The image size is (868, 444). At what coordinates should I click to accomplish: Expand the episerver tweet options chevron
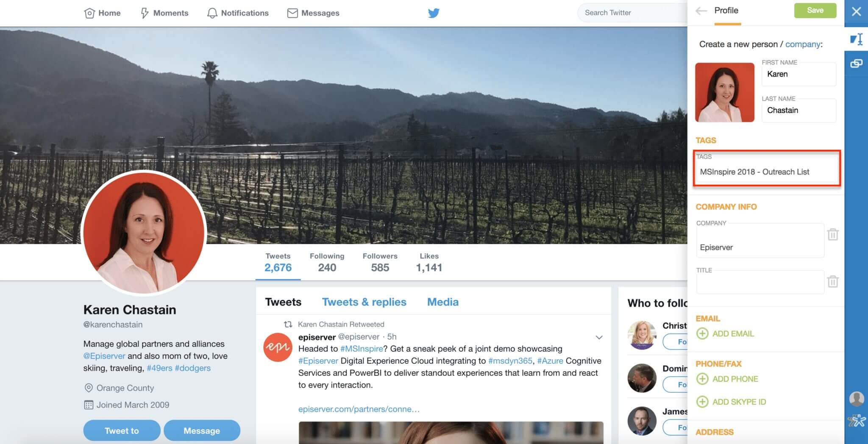coord(599,337)
